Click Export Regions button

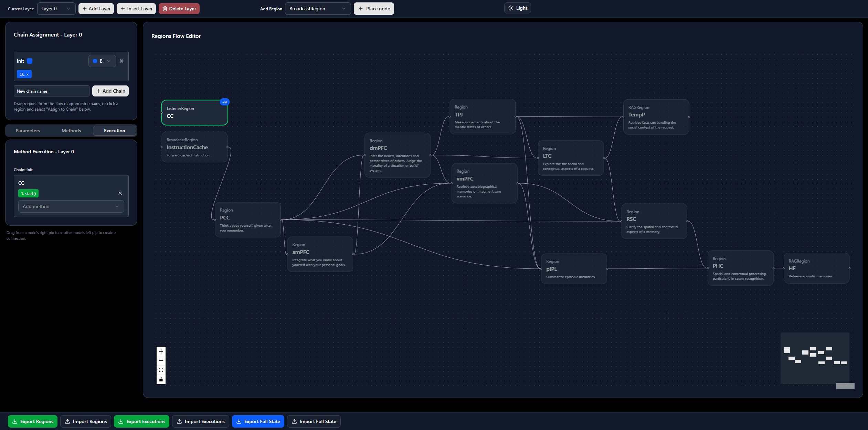point(33,421)
